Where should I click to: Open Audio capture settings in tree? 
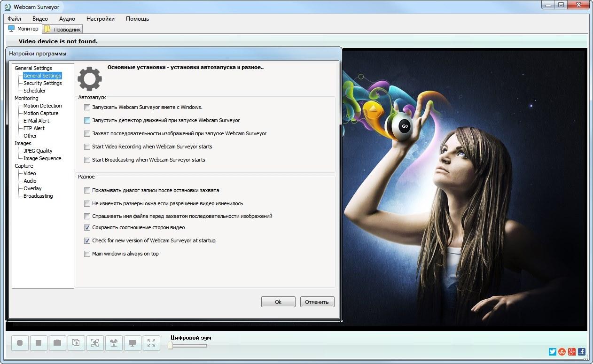pyautogui.click(x=30, y=181)
